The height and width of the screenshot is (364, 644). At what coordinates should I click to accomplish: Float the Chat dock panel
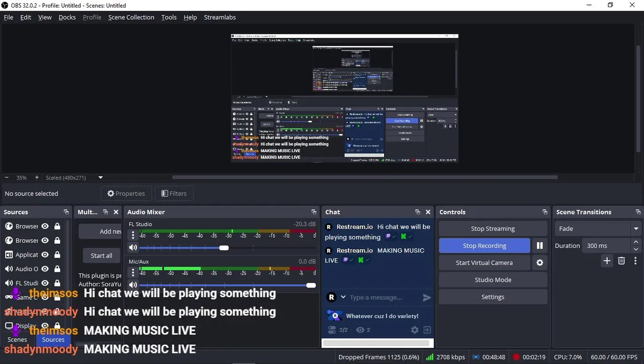[417, 212]
